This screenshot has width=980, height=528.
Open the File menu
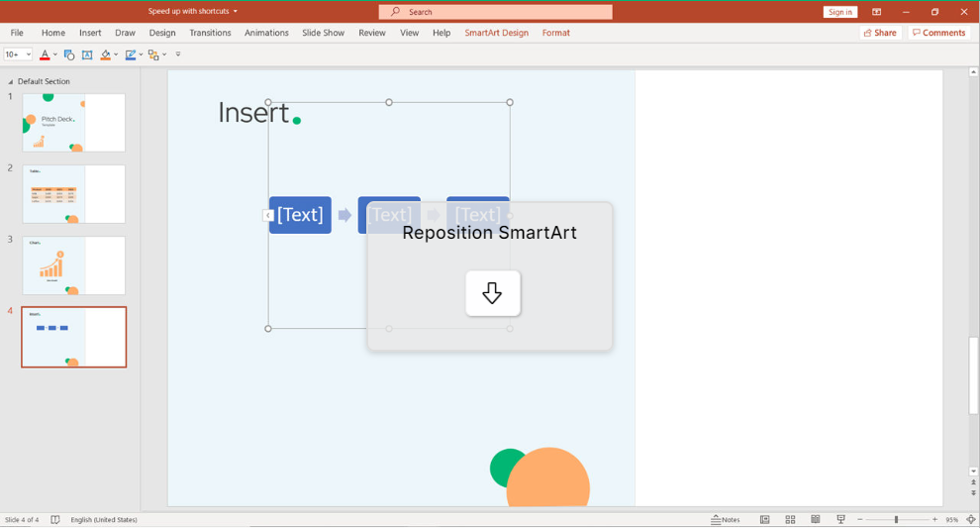coord(17,33)
